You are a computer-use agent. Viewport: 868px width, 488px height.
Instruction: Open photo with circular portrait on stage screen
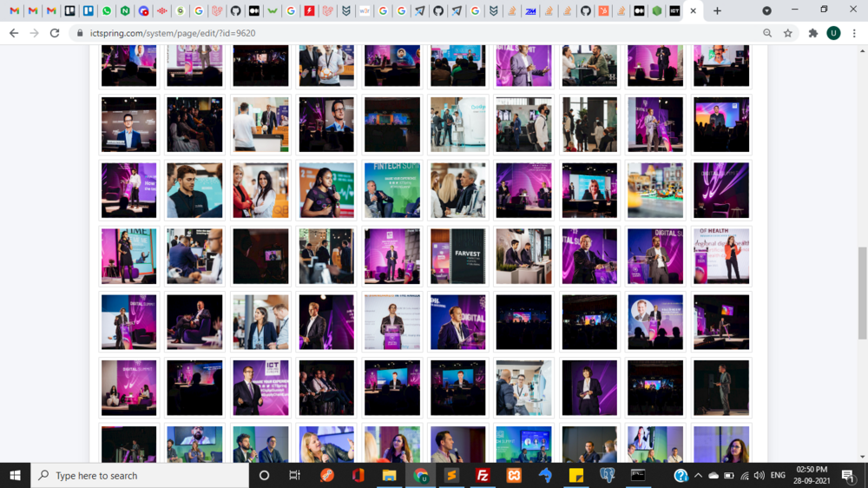(x=655, y=322)
